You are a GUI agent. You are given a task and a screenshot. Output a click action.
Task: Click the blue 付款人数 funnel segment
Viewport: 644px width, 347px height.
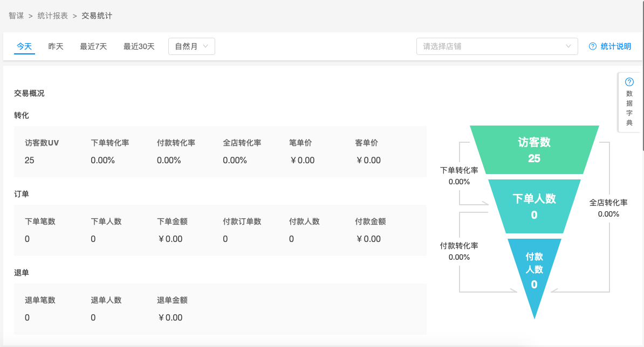pos(534,272)
